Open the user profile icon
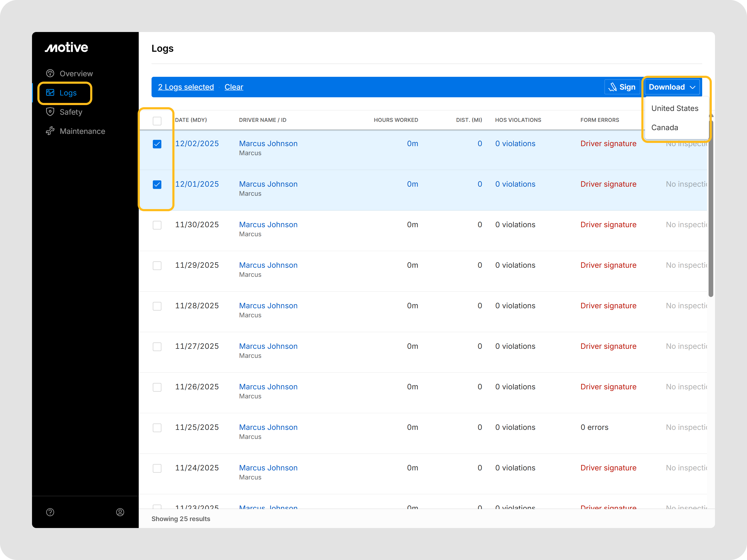 (120, 512)
